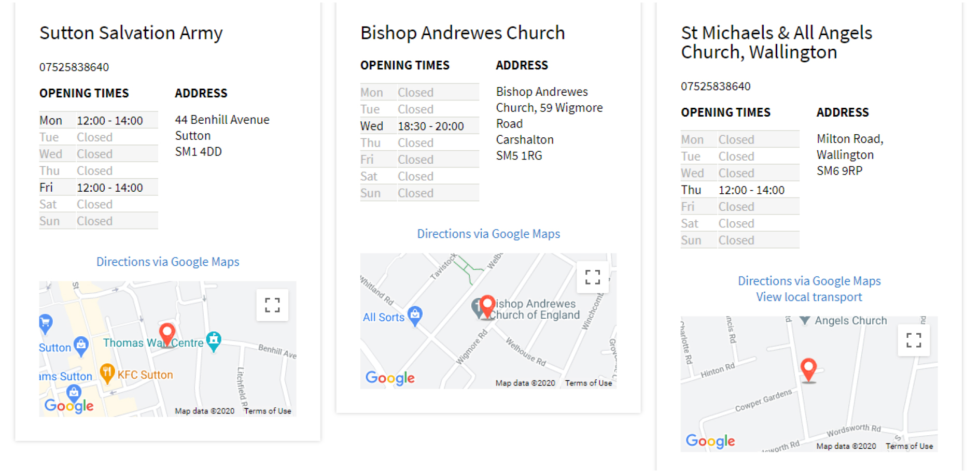The image size is (980, 471).
Task: Select the red location pin on the Sutton map
Action: [x=167, y=335]
